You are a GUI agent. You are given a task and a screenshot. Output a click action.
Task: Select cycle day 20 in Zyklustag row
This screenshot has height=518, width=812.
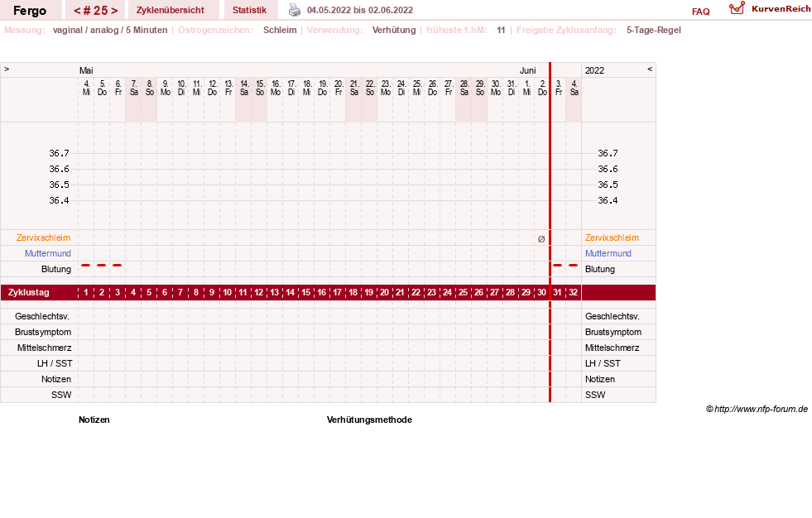pos(384,292)
